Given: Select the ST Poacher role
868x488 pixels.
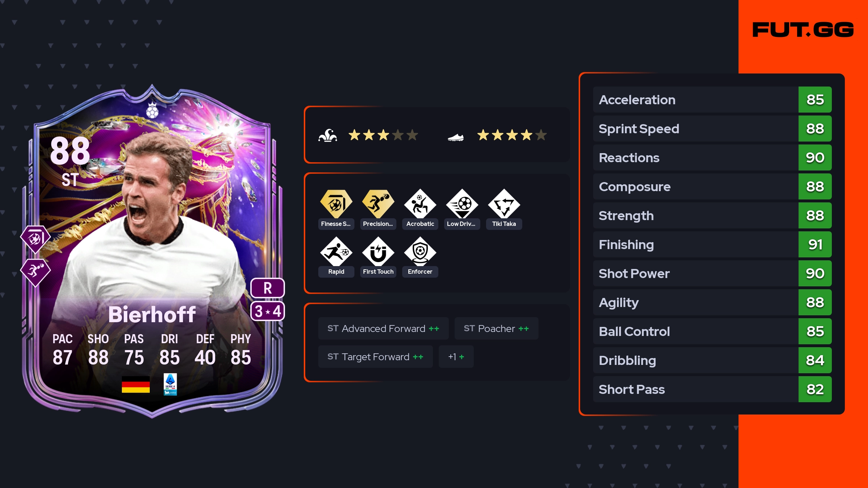Looking at the screenshot, I should click(496, 328).
